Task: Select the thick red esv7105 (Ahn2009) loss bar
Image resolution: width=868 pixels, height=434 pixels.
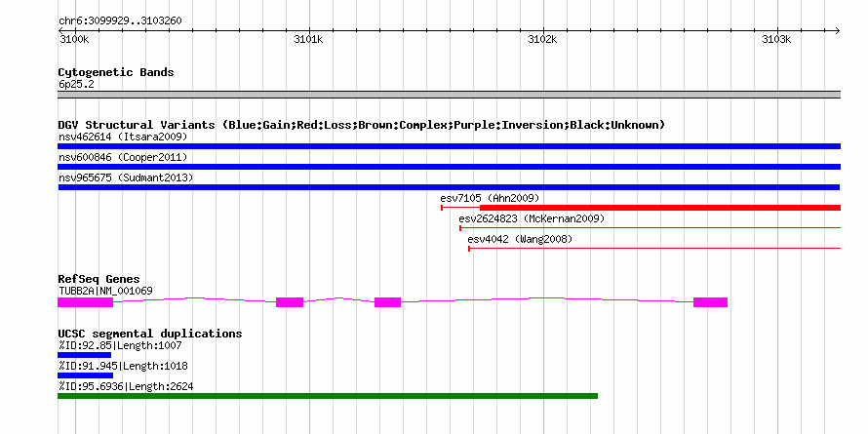Action: coord(660,208)
